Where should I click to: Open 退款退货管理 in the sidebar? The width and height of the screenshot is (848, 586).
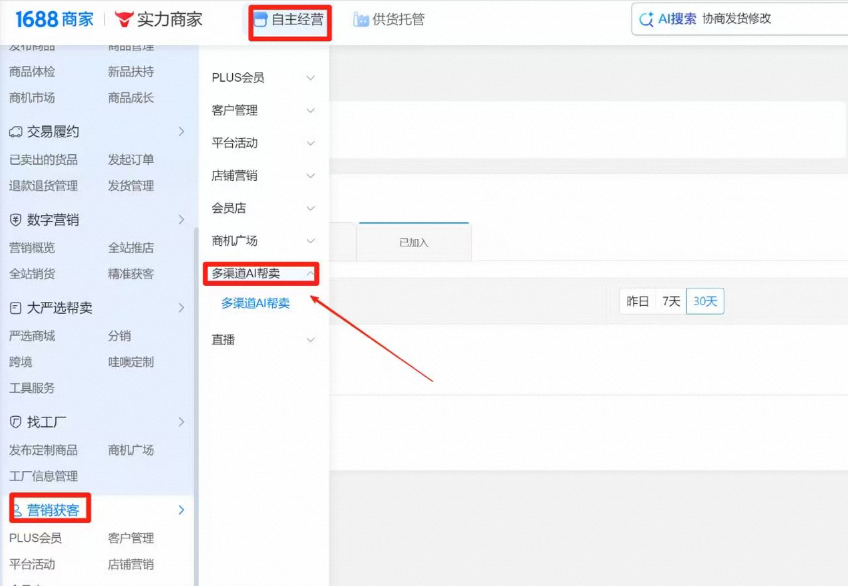click(x=43, y=186)
